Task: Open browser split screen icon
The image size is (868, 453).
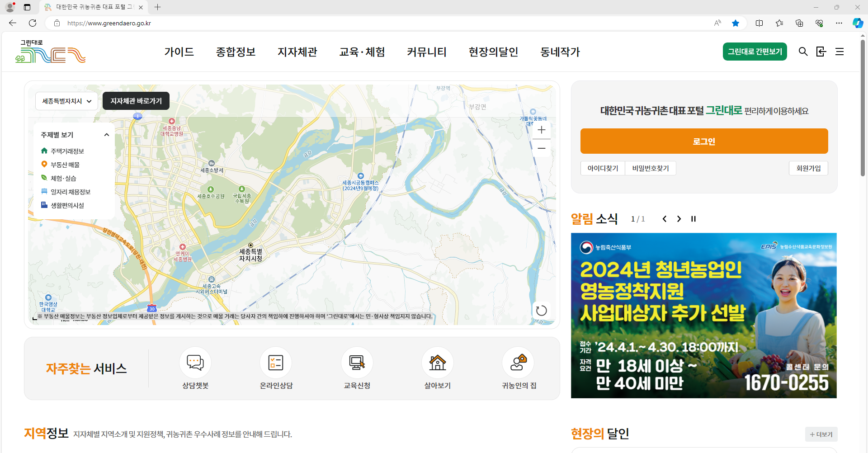Action: [759, 23]
